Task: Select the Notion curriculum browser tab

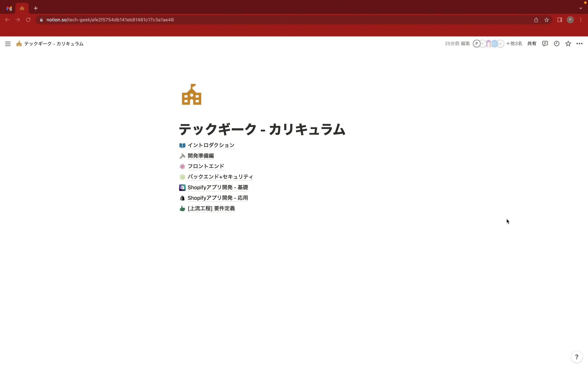Action: click(22, 8)
